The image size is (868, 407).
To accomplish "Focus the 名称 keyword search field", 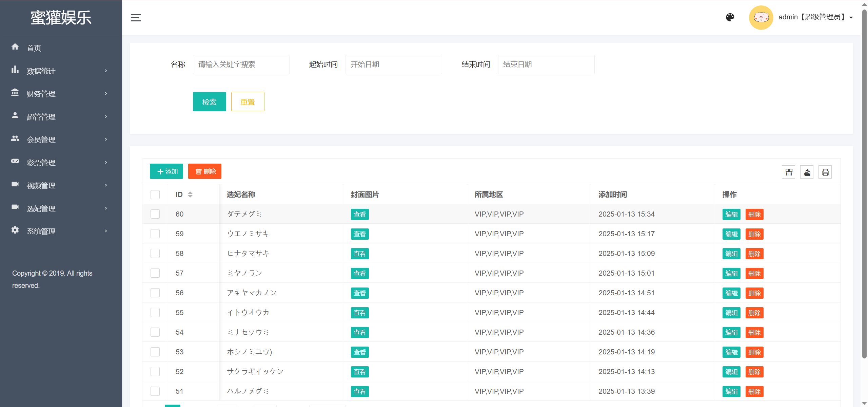I will tap(241, 64).
